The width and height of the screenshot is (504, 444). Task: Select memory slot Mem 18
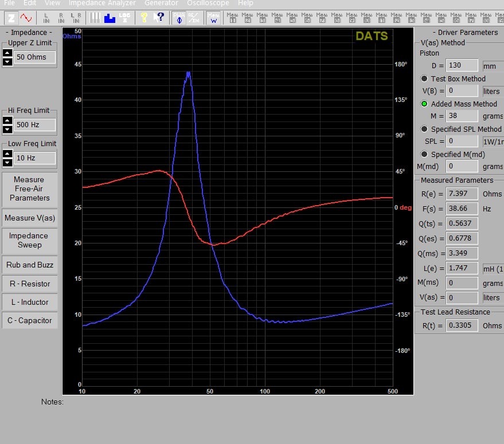(x=486, y=18)
